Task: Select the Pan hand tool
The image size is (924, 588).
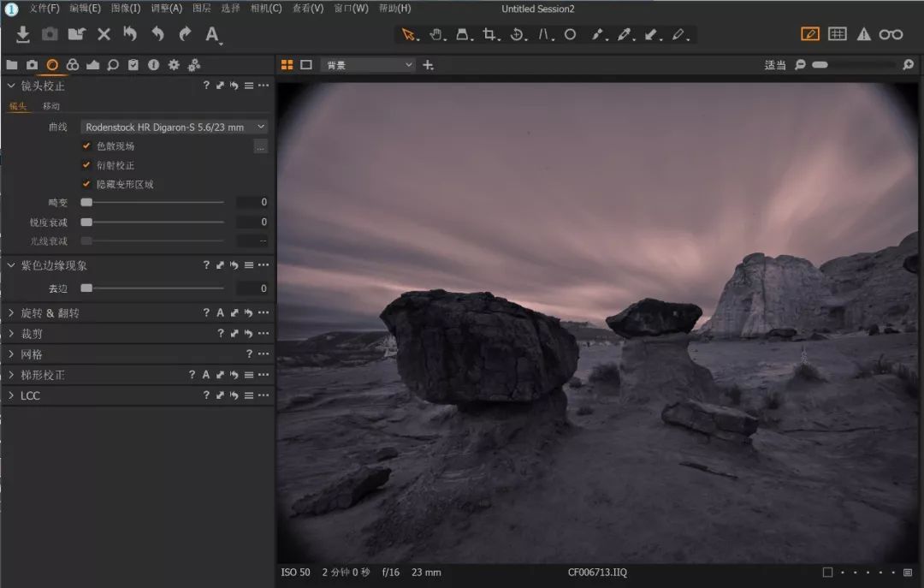Action: [x=435, y=35]
